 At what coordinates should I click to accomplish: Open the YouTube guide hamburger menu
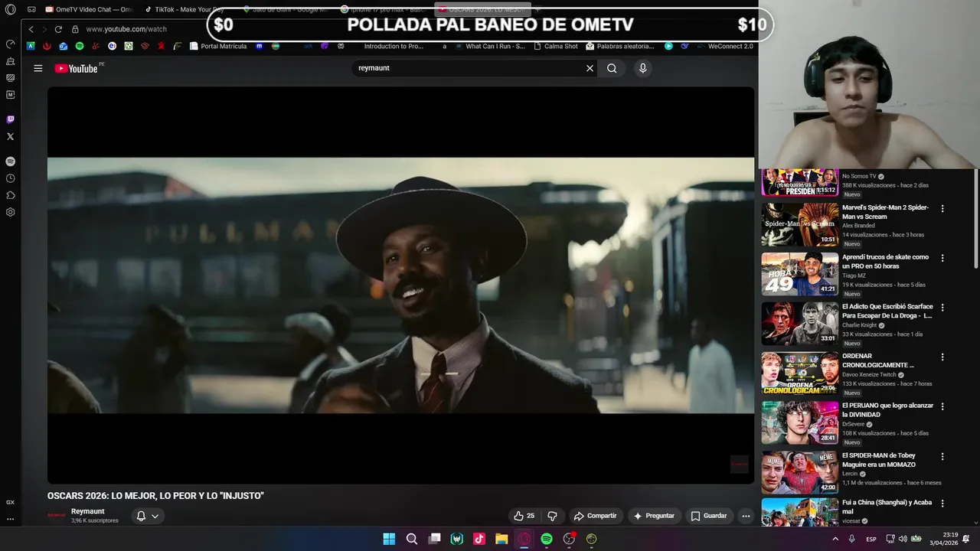pos(38,68)
